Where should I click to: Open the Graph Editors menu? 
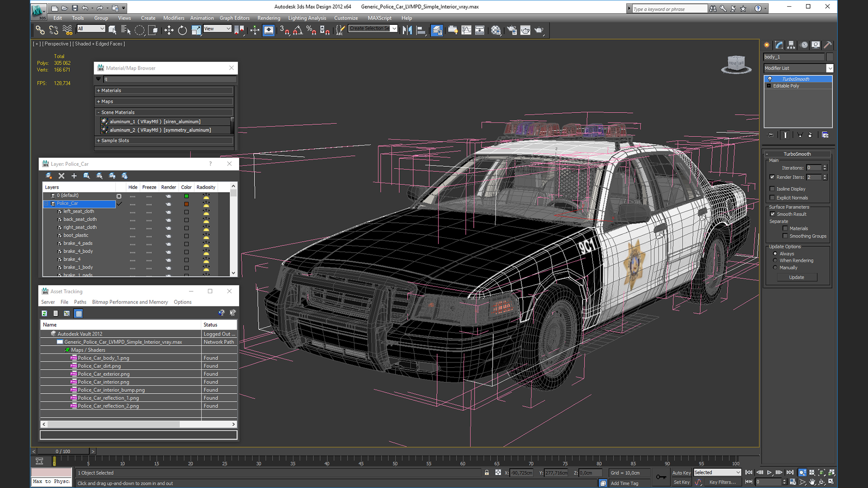235,18
